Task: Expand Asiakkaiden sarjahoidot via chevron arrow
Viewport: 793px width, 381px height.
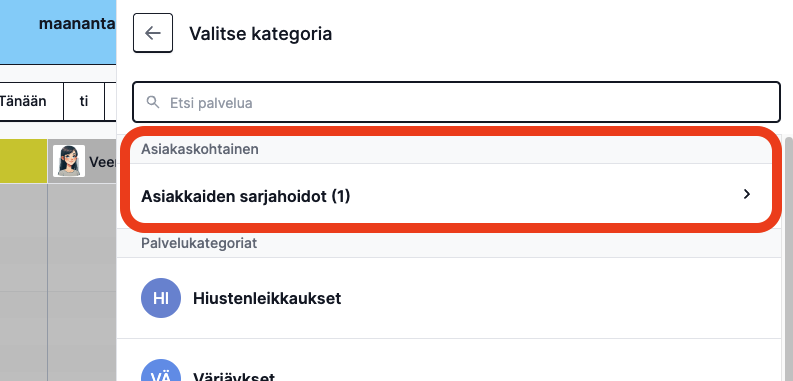Action: [747, 194]
